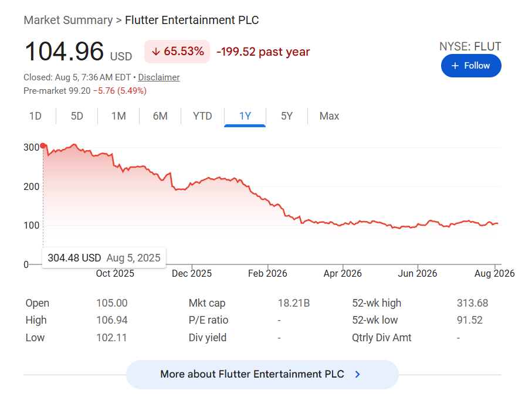The image size is (532, 394).
Task: Switch to 1M chart range
Action: (118, 116)
